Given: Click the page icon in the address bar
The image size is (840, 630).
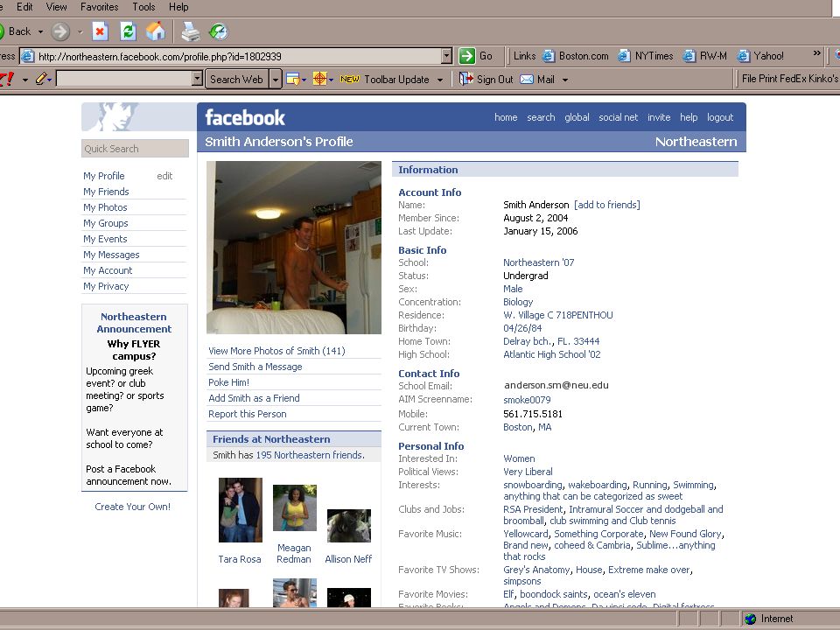Looking at the screenshot, I should pos(28,56).
